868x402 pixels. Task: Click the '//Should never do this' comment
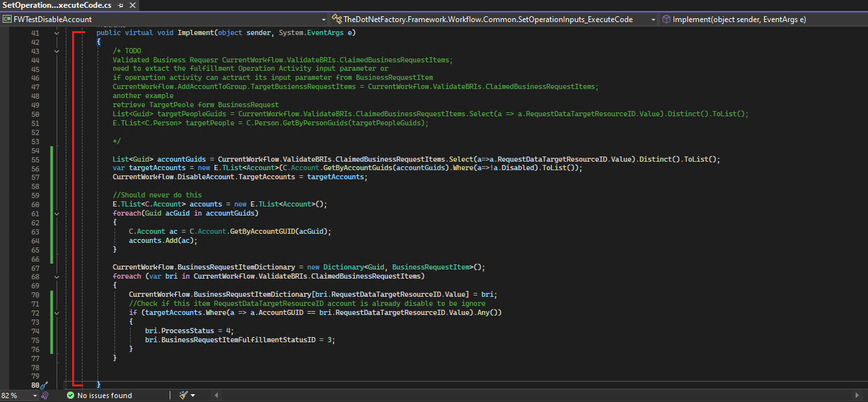[x=157, y=195]
